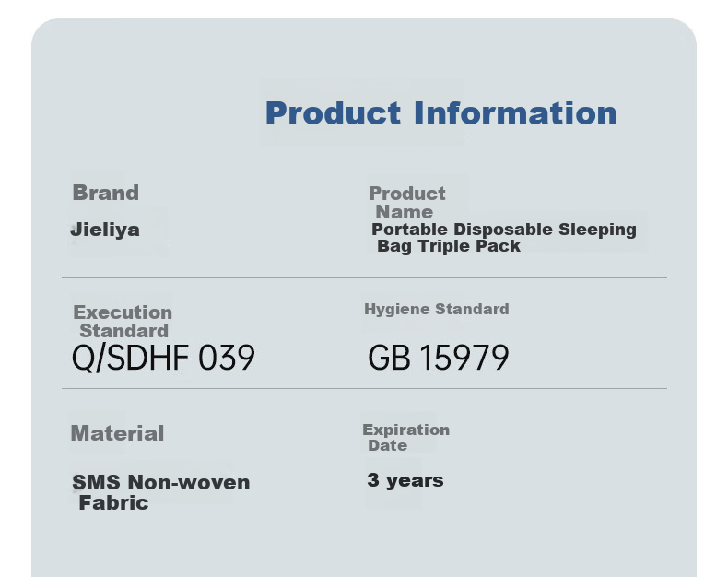Select the Hygiene Standard label
The width and height of the screenshot is (728, 577).
(x=437, y=309)
